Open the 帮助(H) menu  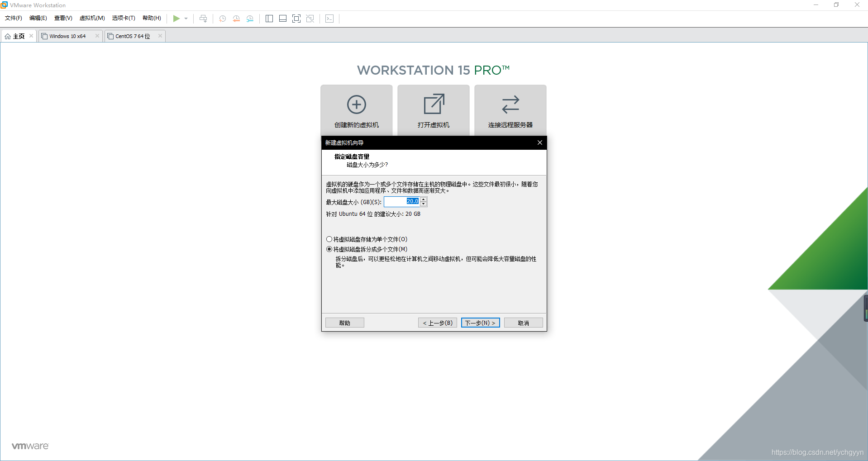(x=152, y=18)
